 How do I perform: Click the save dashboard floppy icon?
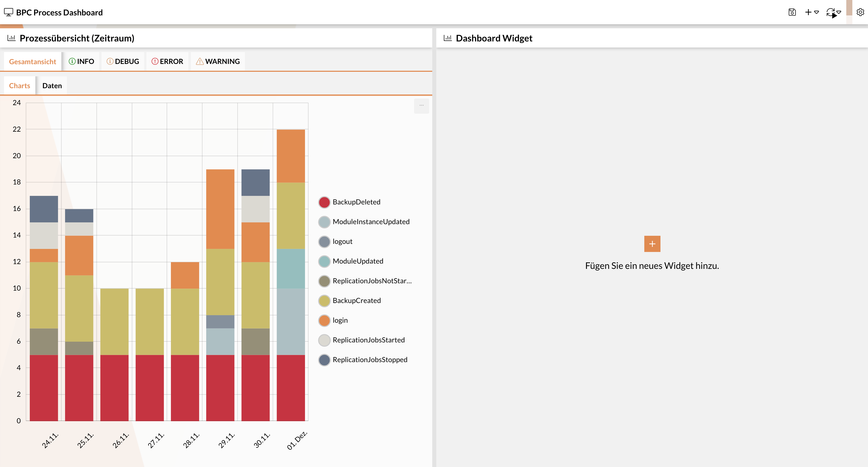(x=792, y=12)
